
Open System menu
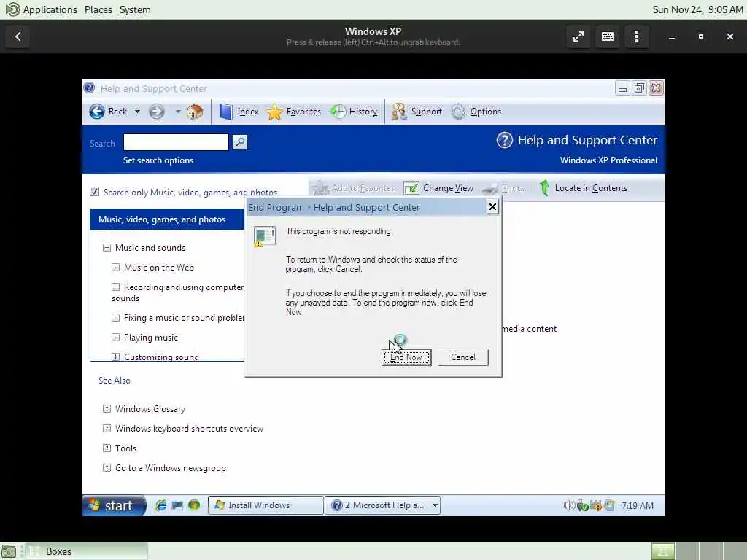[x=135, y=9]
